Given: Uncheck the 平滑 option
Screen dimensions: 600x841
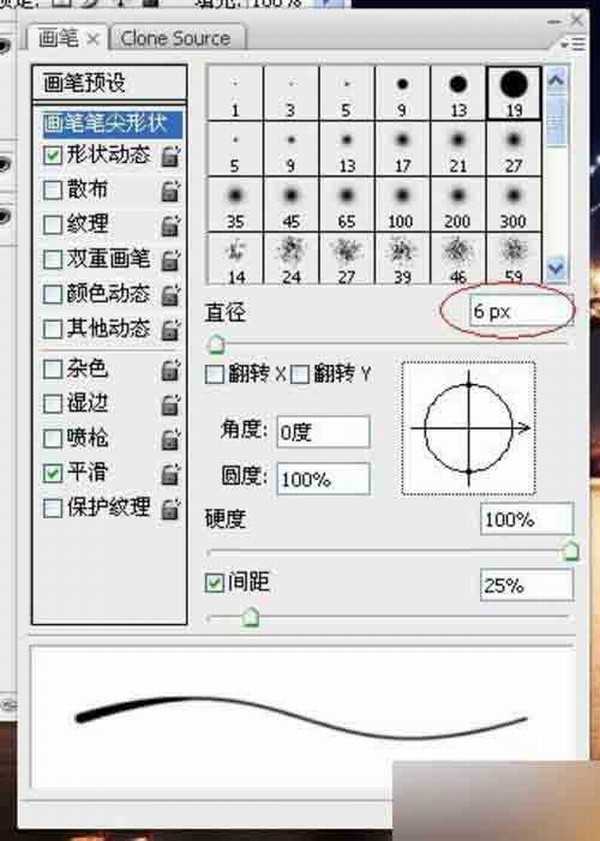Looking at the screenshot, I should (53, 473).
